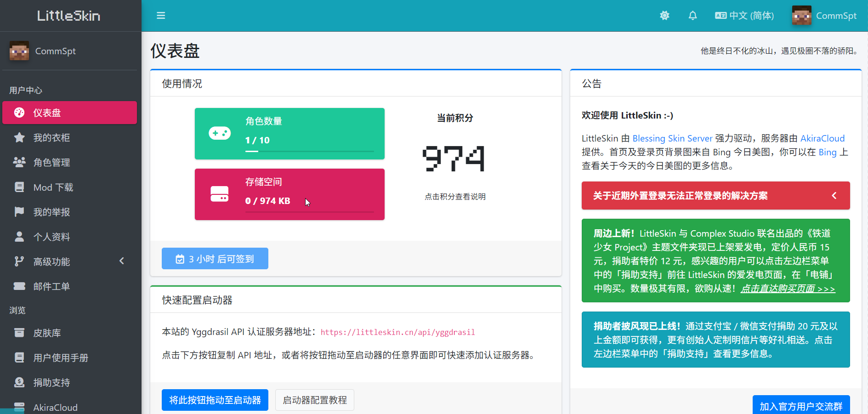The image size is (868, 414).
Task: Click the flag icon for 我的举报
Action: [x=19, y=212]
